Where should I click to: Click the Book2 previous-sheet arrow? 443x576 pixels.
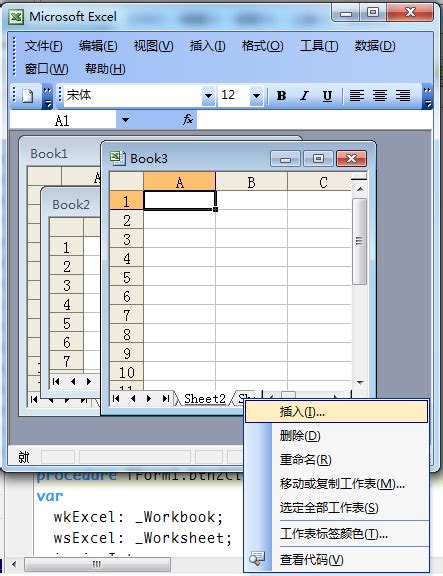[x=73, y=382]
